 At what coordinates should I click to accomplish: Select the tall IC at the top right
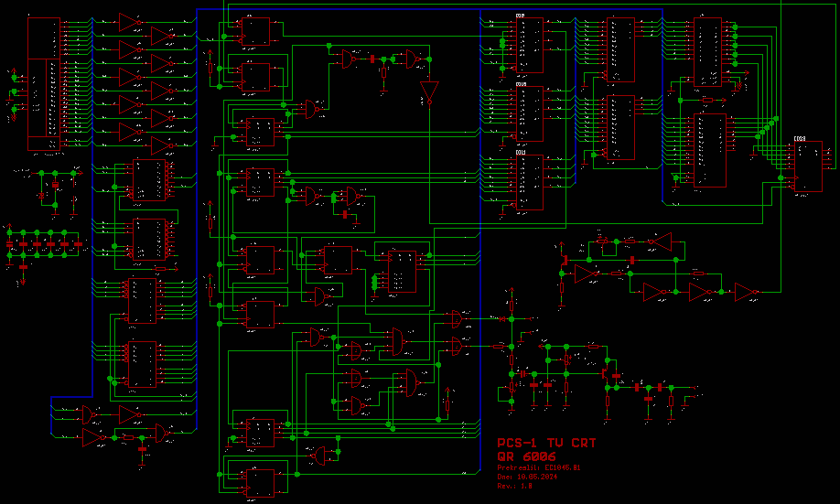(x=708, y=52)
